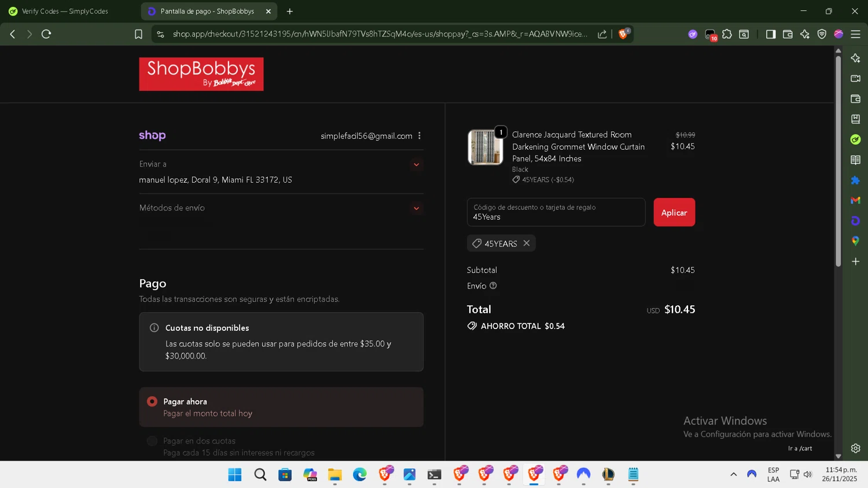Click the address bar URL
Screen dimensions: 868x488
380,34
